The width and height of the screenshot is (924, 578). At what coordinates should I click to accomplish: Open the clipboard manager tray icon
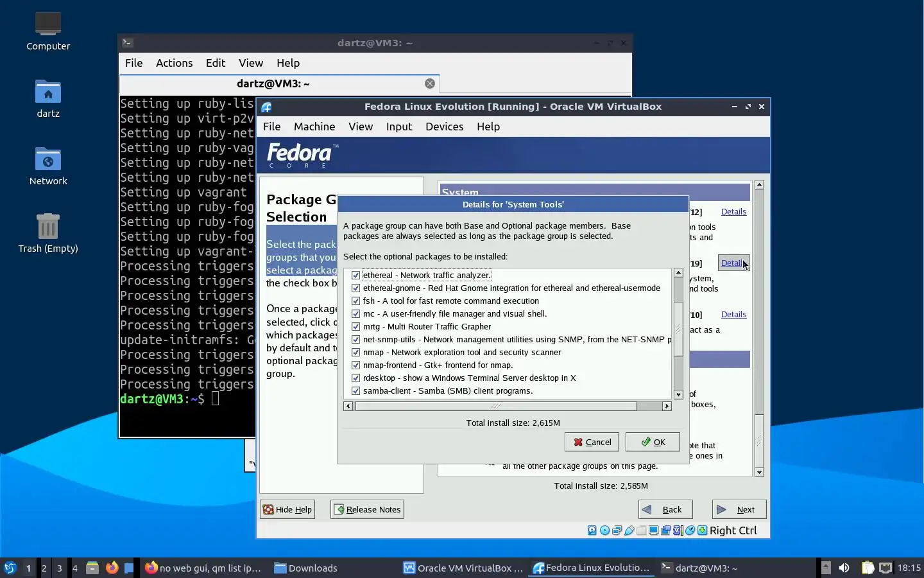(x=868, y=568)
